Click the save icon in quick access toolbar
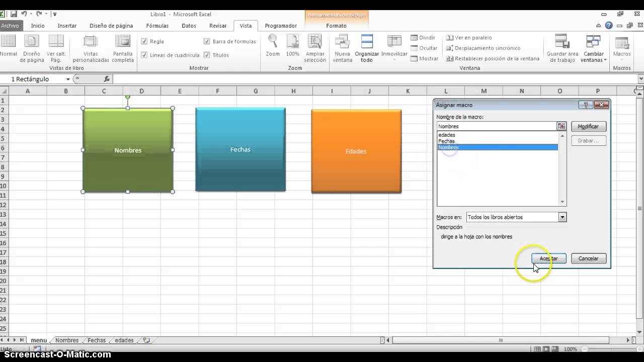 coord(14,14)
